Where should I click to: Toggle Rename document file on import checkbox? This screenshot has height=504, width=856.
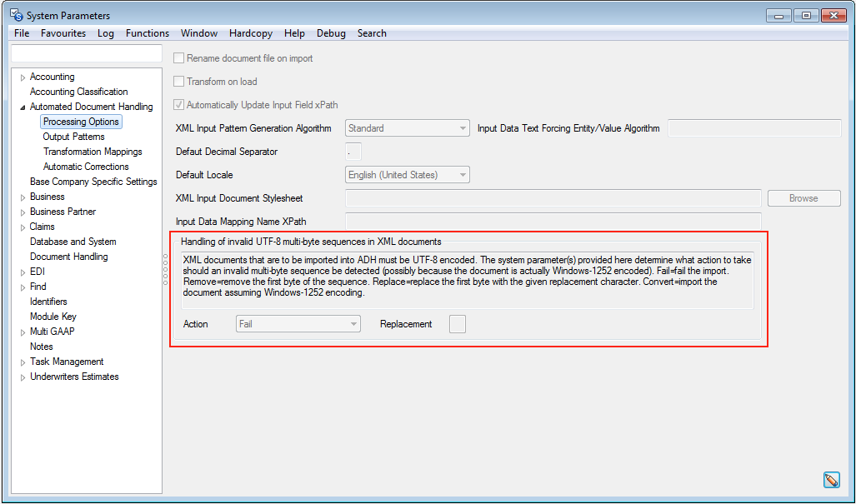(178, 58)
